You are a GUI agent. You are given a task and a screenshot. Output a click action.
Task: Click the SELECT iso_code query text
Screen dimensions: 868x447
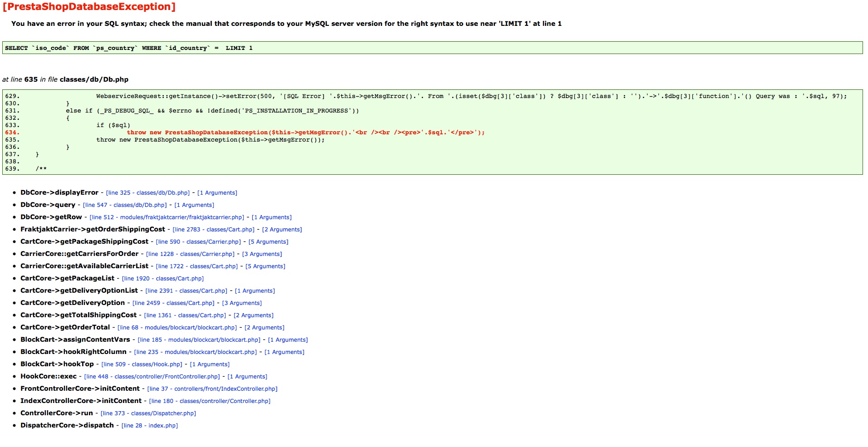point(129,48)
